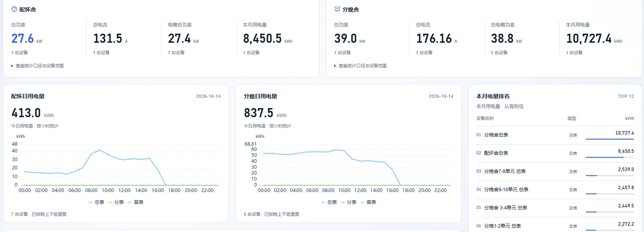The height and width of the screenshot is (232, 644).
Task: Toggle 总表 legend in 分娩日用电量 chart
Action: (329, 202)
